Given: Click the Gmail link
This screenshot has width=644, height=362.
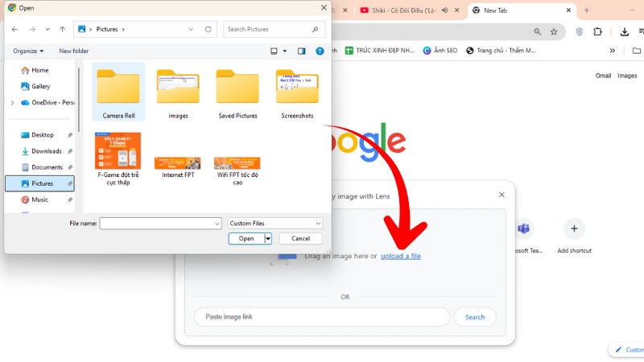Looking at the screenshot, I should pyautogui.click(x=603, y=76).
